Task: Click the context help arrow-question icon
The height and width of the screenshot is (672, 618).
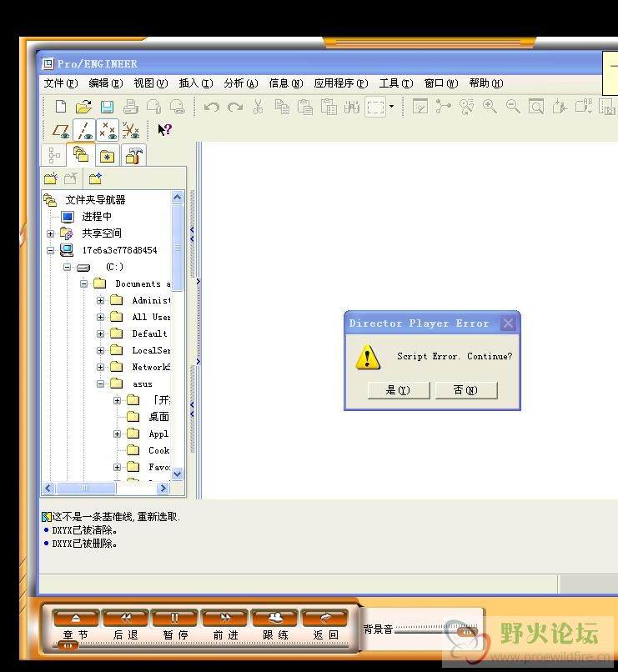Action: coord(164,130)
